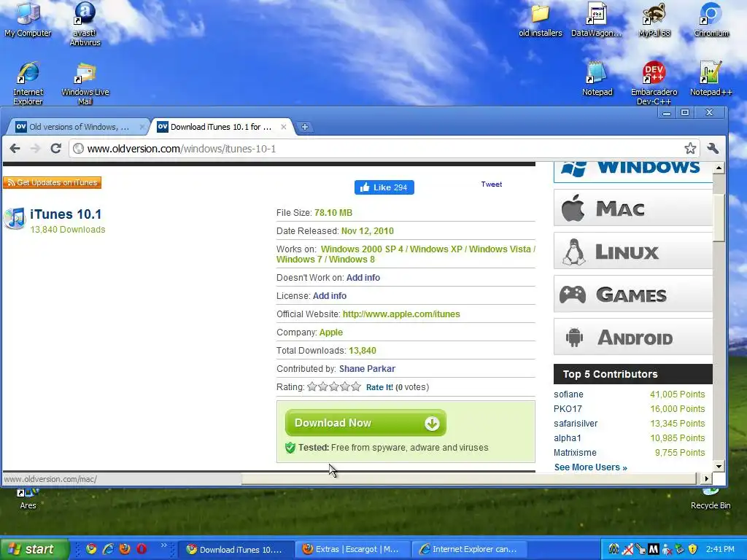Switch to Old versions of Windows tab
The image size is (747, 560).
pos(77,127)
